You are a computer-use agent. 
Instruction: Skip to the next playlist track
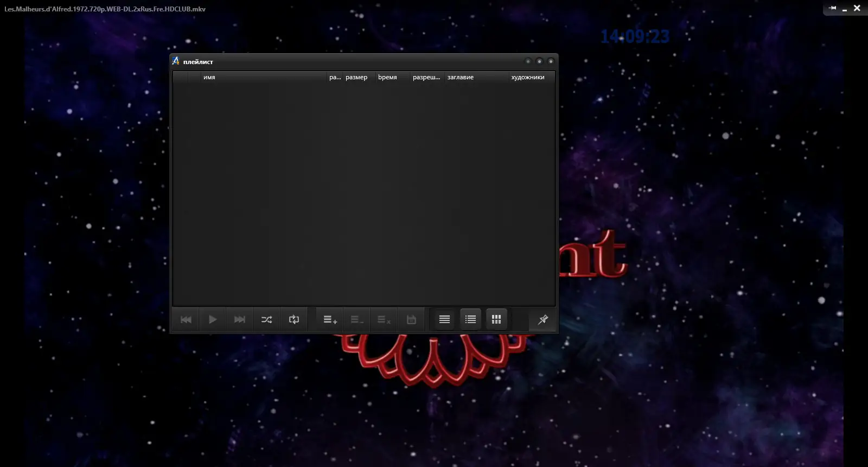[239, 319]
